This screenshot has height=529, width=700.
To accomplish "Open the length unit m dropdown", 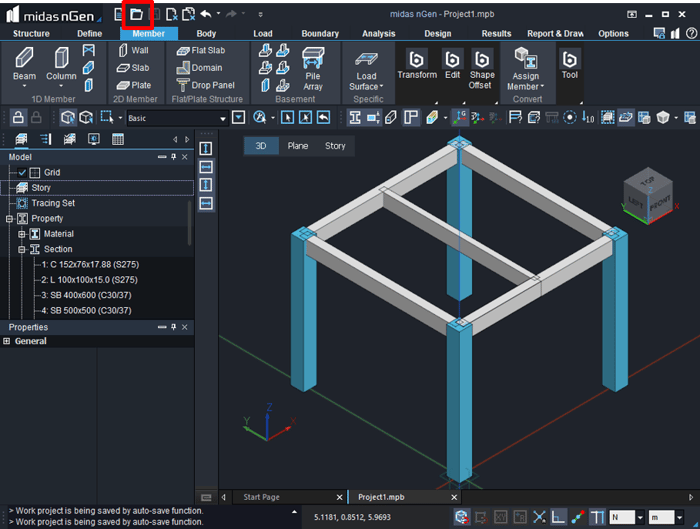I will click(679, 517).
